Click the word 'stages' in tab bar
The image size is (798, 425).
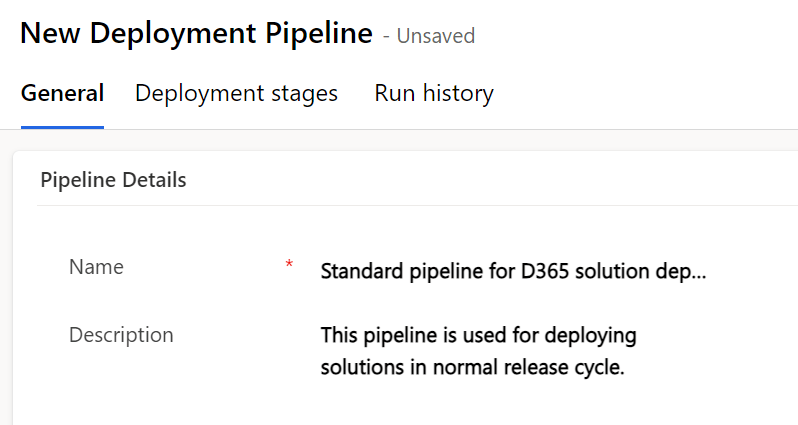pos(307,94)
